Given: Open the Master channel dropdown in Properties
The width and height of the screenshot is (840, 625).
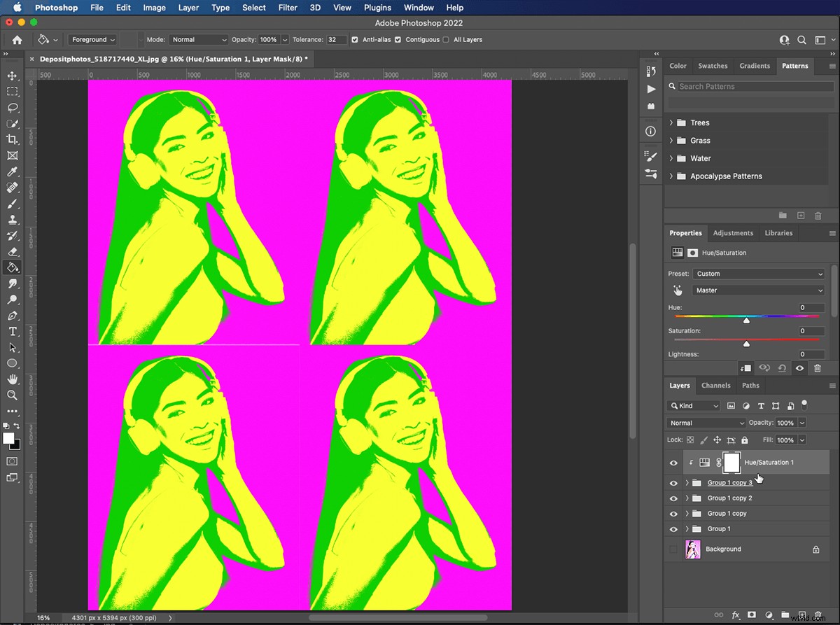Looking at the screenshot, I should coord(758,290).
